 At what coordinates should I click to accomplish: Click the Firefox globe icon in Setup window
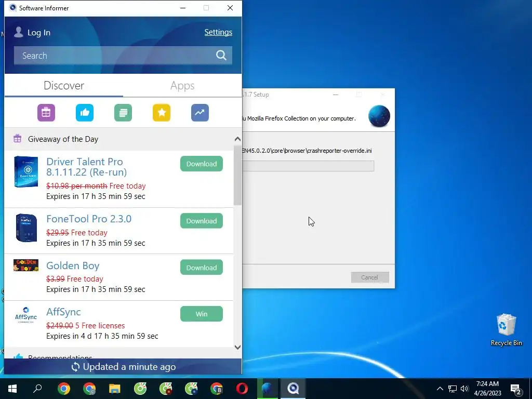[379, 116]
